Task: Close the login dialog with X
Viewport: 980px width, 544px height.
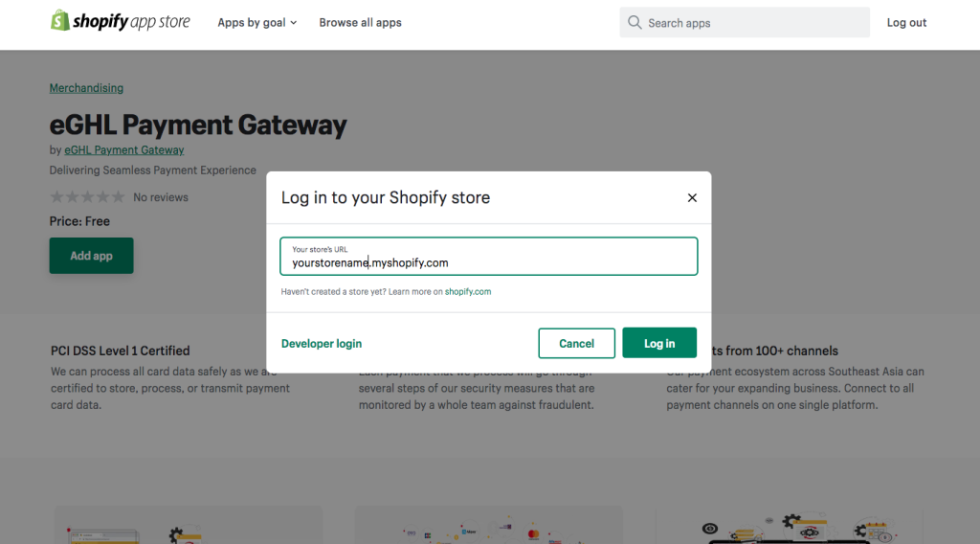Action: (692, 197)
